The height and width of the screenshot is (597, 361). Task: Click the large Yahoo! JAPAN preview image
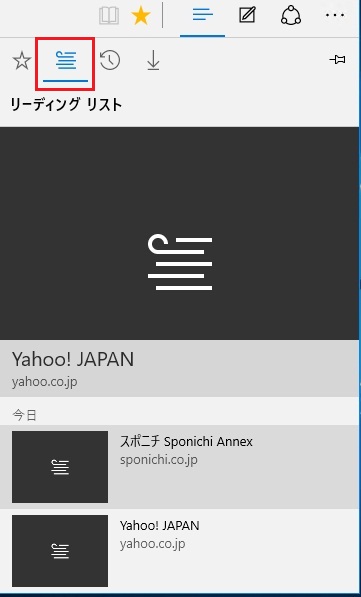tap(179, 233)
